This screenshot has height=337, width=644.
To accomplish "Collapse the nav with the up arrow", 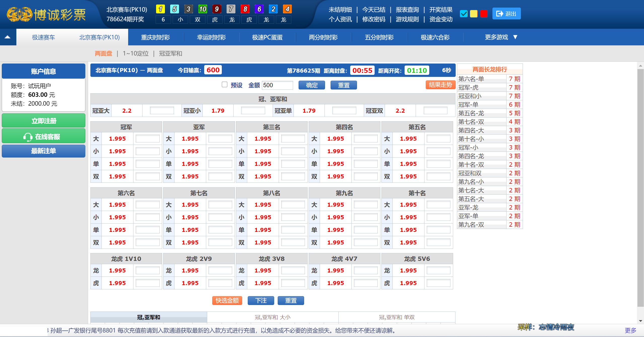I will pyautogui.click(x=8, y=37).
